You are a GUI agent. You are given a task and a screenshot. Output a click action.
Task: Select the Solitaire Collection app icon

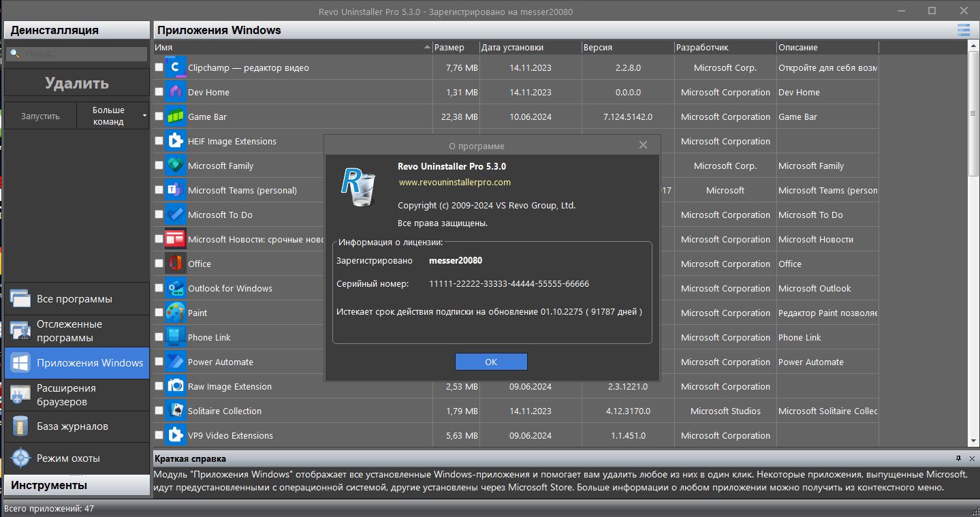176,411
